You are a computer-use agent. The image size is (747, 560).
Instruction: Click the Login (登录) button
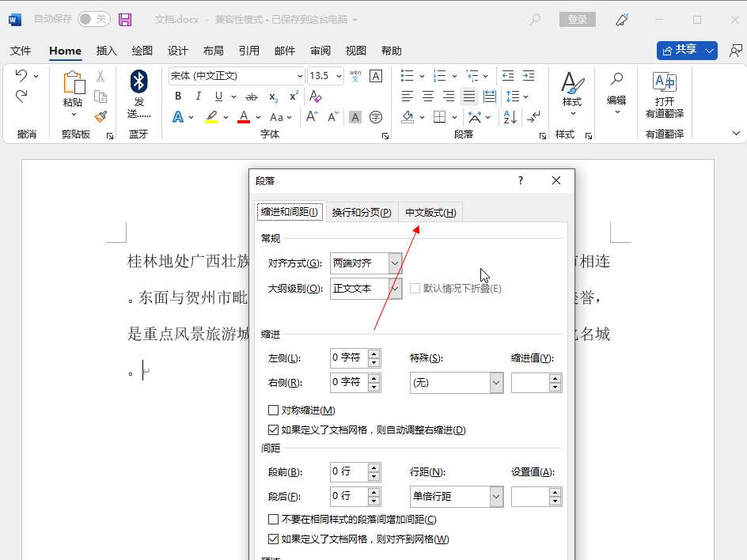tap(578, 19)
